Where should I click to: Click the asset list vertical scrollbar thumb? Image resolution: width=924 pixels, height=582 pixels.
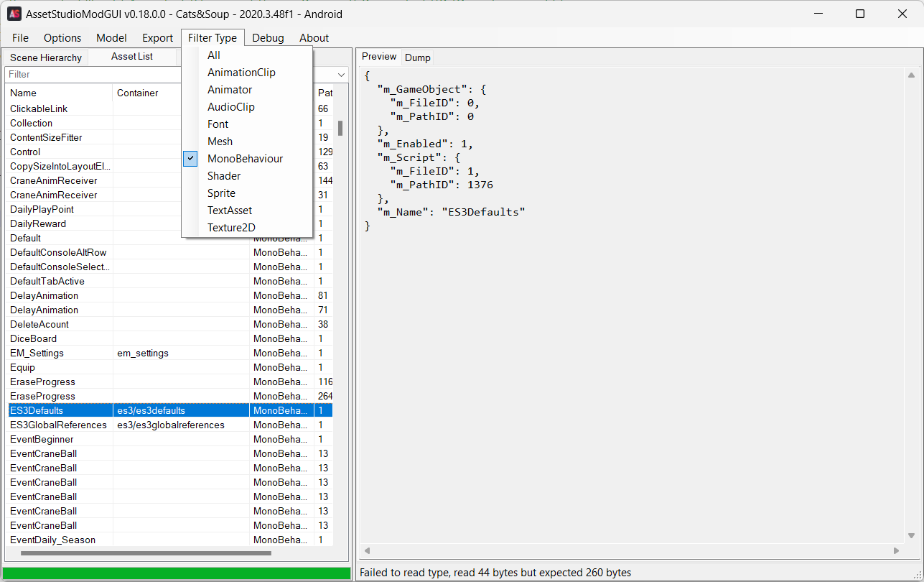[340, 128]
